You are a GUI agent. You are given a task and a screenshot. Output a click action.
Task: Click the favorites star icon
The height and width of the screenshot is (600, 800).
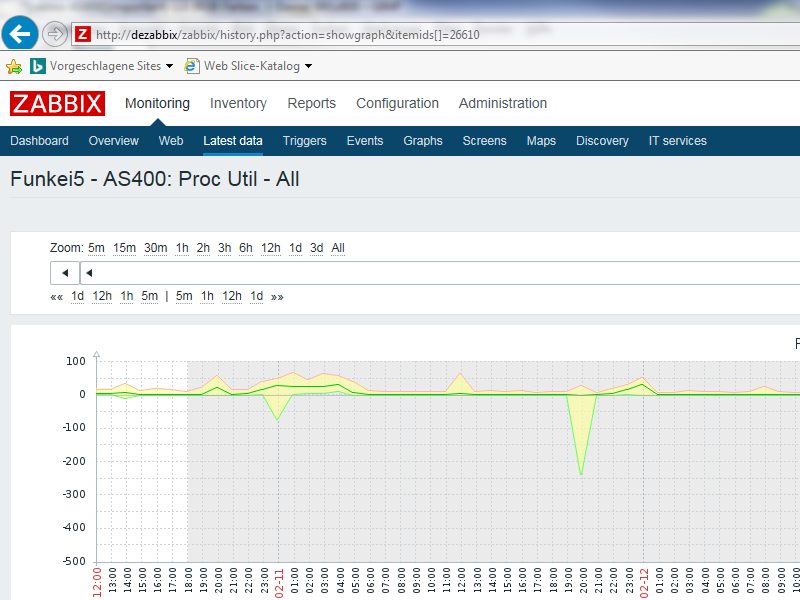pos(14,66)
